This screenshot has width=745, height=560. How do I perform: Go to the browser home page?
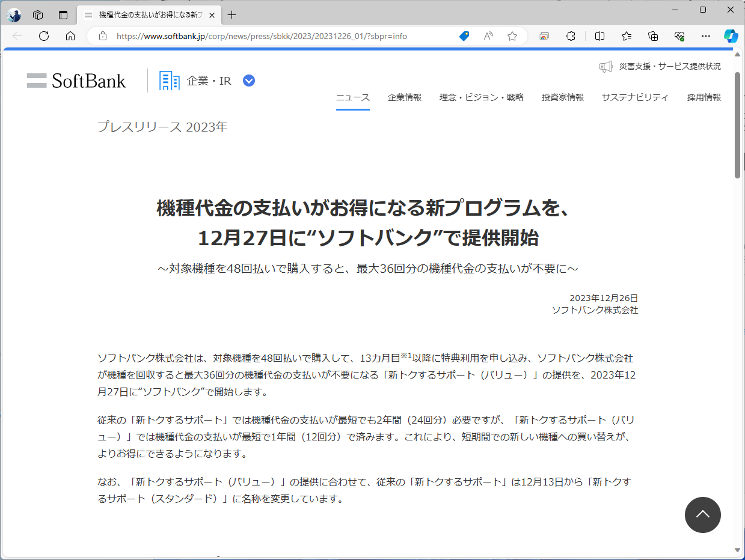tap(70, 36)
